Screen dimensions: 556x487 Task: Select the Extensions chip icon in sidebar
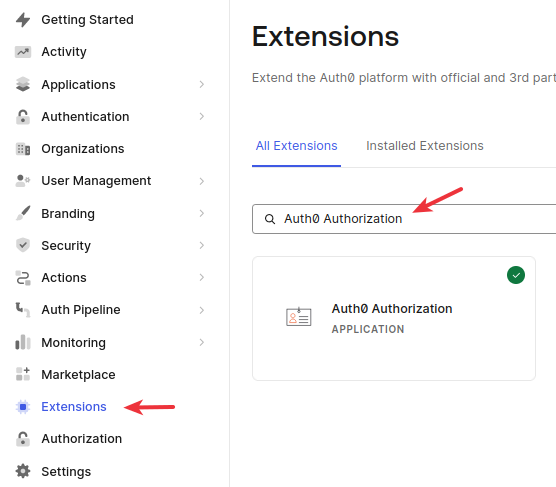tap(23, 407)
